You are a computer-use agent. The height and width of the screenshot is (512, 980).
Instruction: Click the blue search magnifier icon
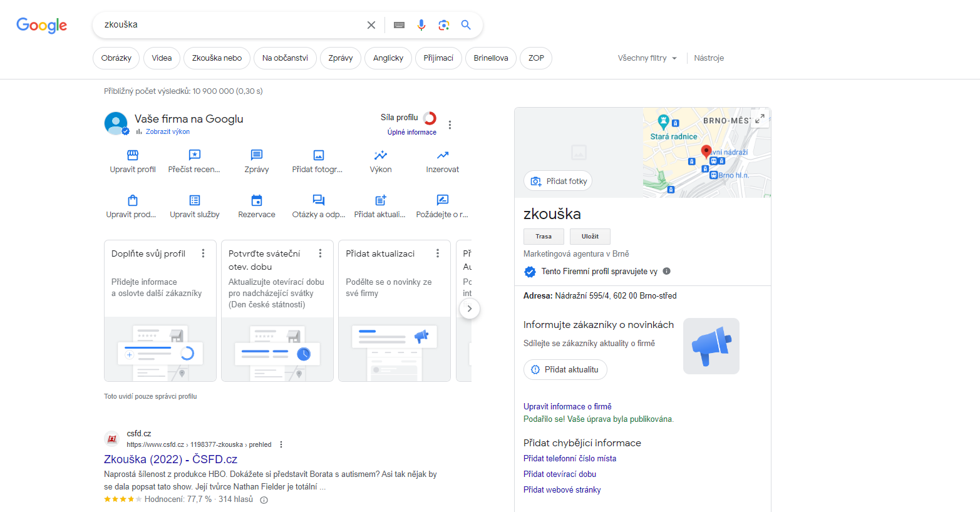click(466, 25)
